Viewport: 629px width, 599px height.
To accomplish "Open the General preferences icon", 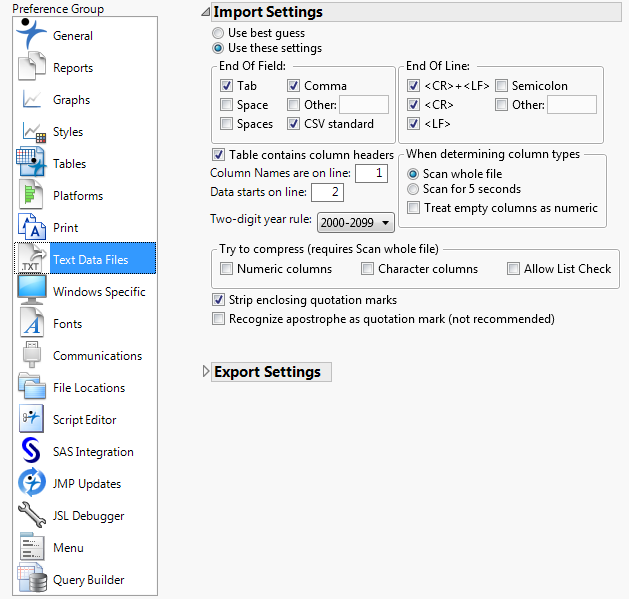I will point(33,35).
